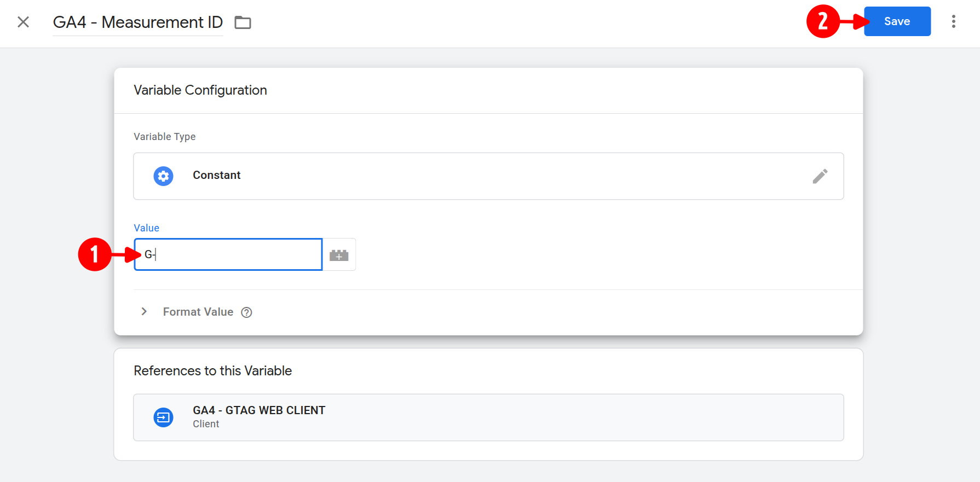Click the pencil icon to edit variable type

click(x=820, y=176)
